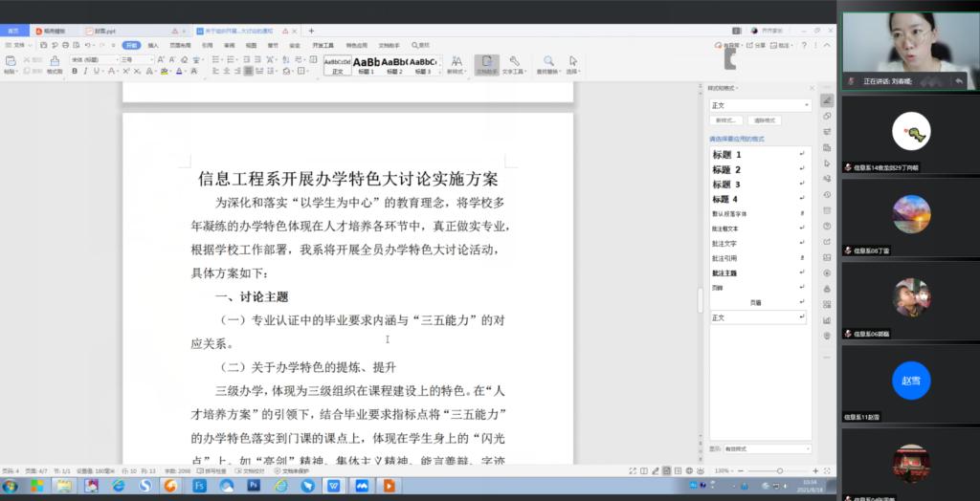Open the Find and Replace tool
The height and width of the screenshot is (501, 980).
click(x=548, y=65)
